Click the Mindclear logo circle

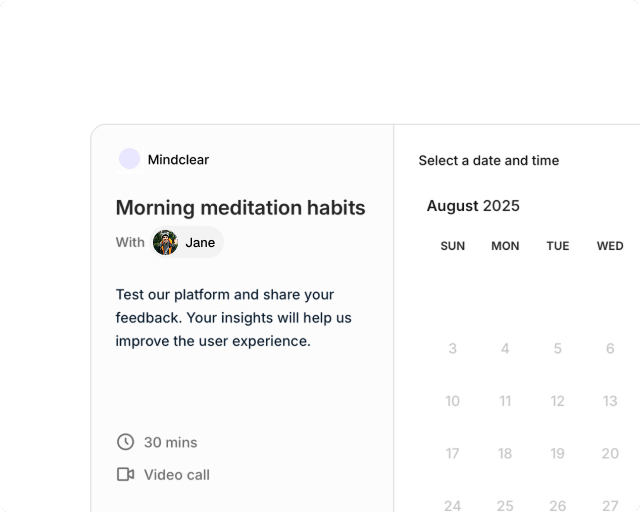click(x=129, y=159)
